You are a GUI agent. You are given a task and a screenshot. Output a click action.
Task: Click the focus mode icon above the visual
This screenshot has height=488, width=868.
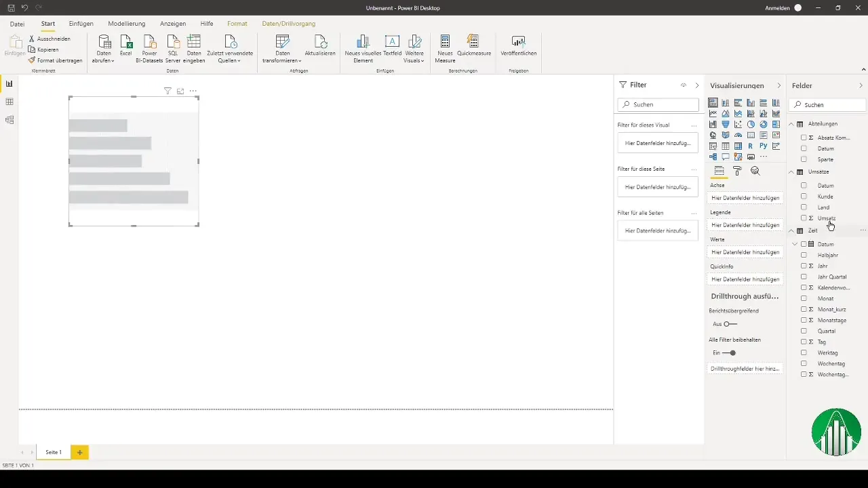pos(180,91)
